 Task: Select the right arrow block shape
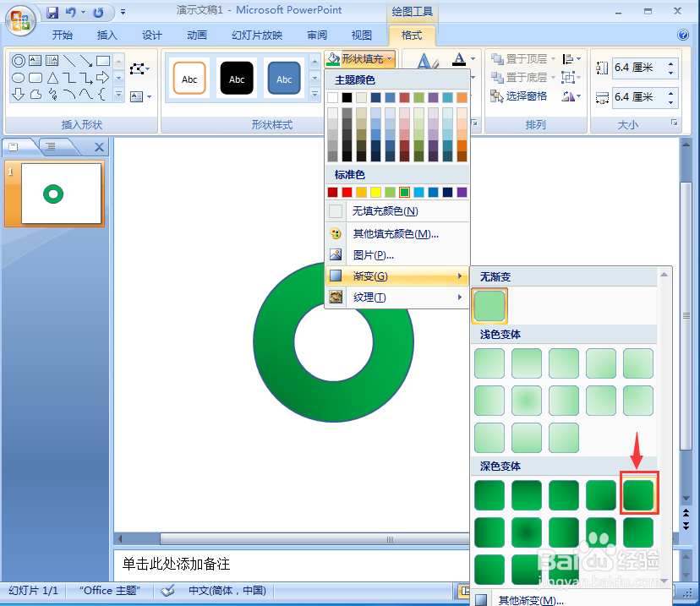click(102, 78)
